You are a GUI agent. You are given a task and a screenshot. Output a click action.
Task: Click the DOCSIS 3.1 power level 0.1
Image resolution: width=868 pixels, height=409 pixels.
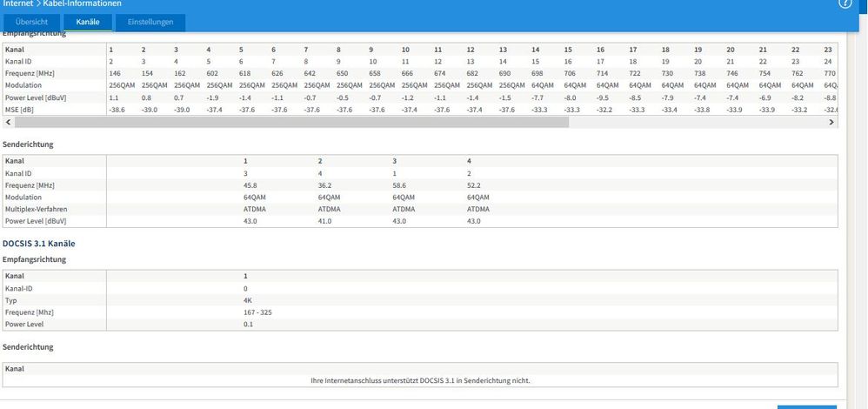(x=248, y=325)
